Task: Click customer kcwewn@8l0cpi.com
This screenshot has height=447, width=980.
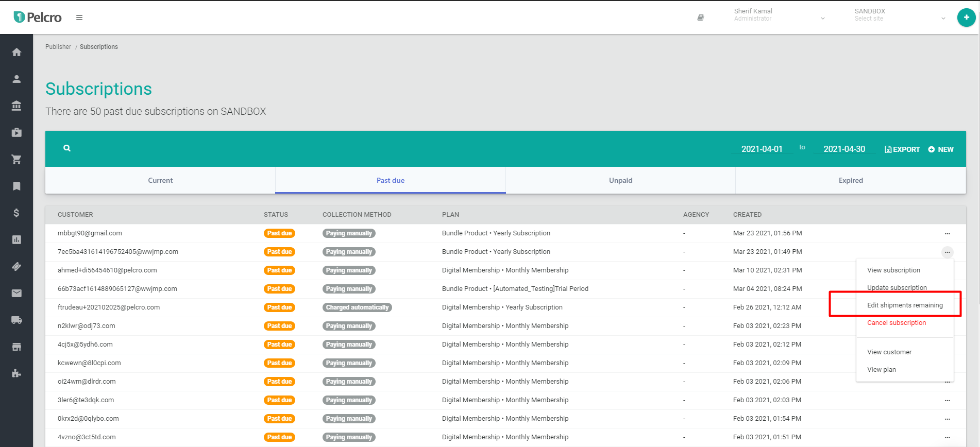Action: [89, 363]
